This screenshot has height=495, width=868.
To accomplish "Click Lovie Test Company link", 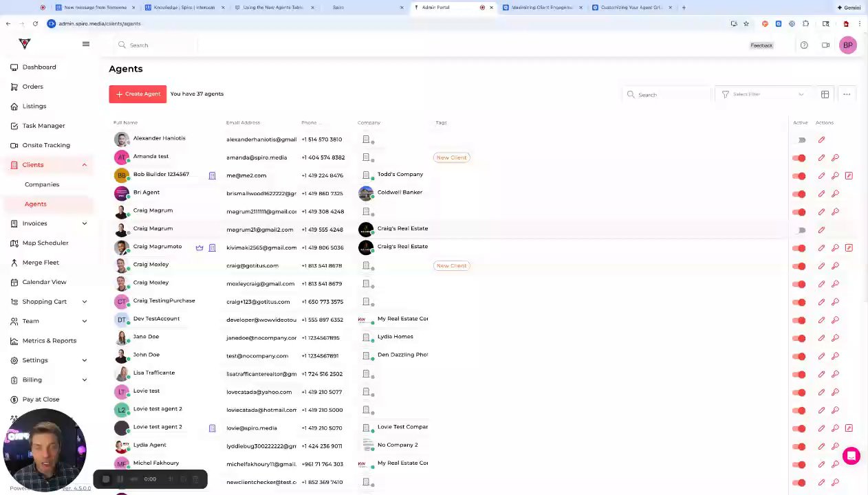I will (x=402, y=427).
